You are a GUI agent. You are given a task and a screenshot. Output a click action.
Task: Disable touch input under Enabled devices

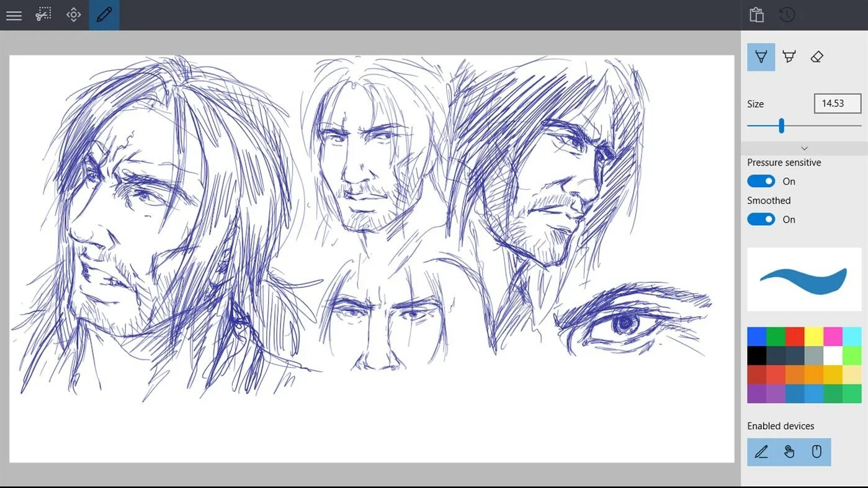[x=789, y=451]
